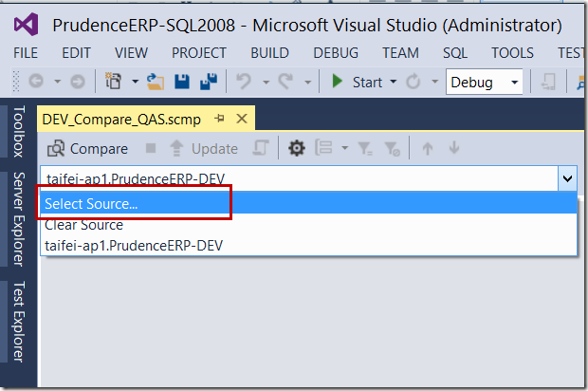The height and width of the screenshot is (391, 588).
Task: Expand the New Project dropdown arrow
Action: pyautogui.click(x=135, y=81)
